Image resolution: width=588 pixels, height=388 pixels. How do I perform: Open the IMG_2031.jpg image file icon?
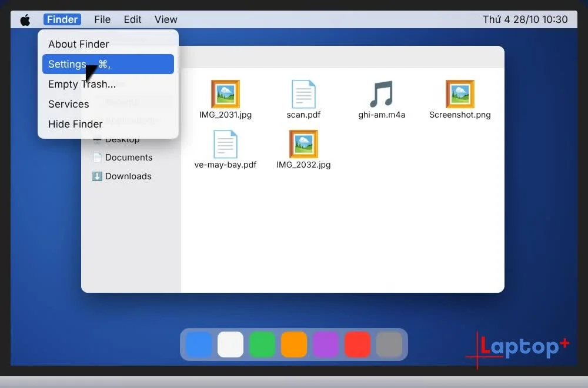pyautogui.click(x=225, y=93)
